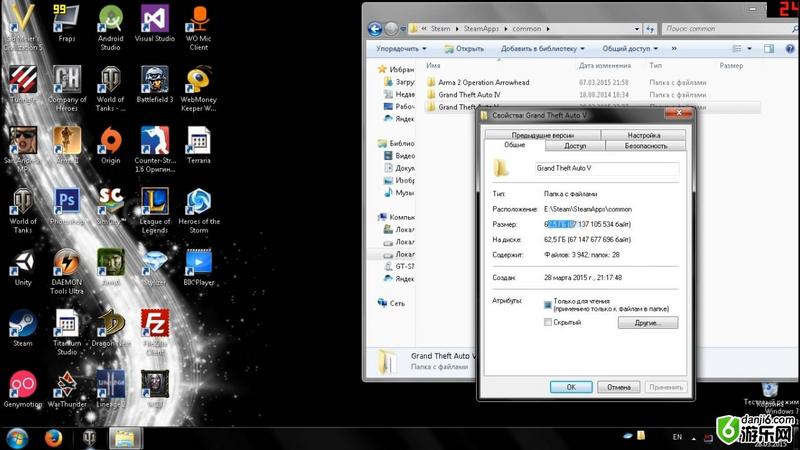Expand the 'Общий доступ' sharing dropdown
The width and height of the screenshot is (800, 450).
(x=630, y=49)
